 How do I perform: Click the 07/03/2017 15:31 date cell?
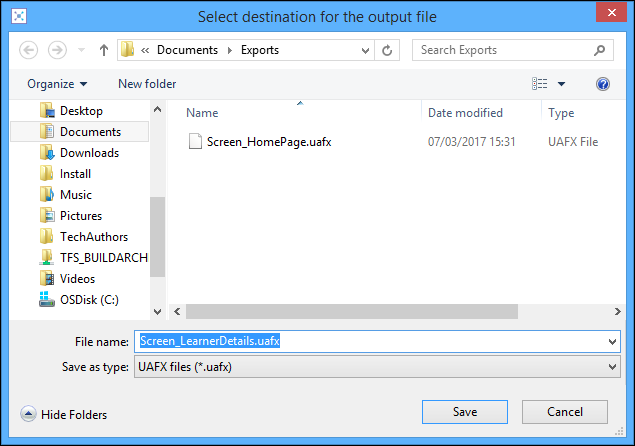pyautogui.click(x=471, y=142)
